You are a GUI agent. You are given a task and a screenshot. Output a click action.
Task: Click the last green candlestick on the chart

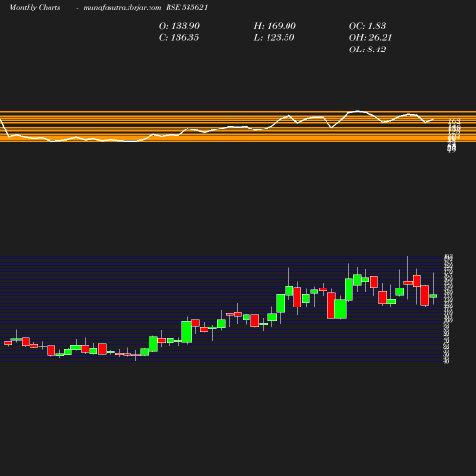(x=433, y=296)
